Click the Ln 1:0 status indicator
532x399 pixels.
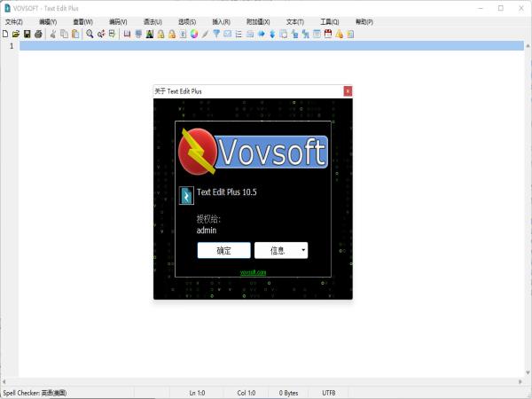(197, 393)
